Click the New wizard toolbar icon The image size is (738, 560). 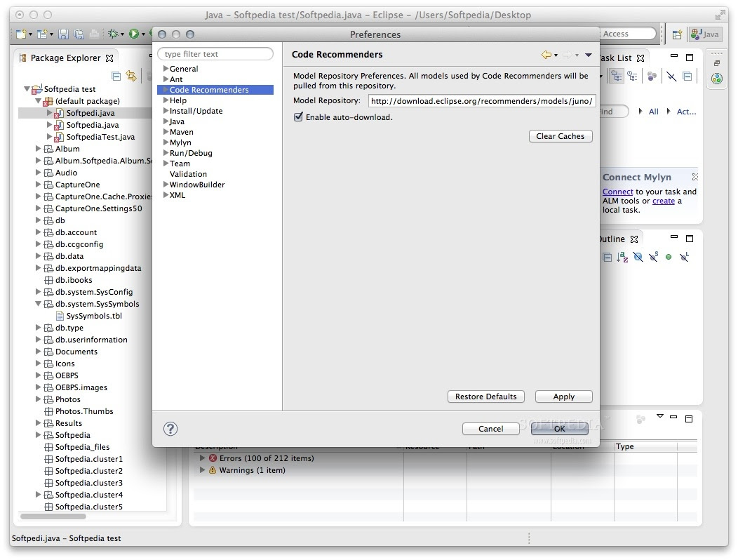point(21,34)
